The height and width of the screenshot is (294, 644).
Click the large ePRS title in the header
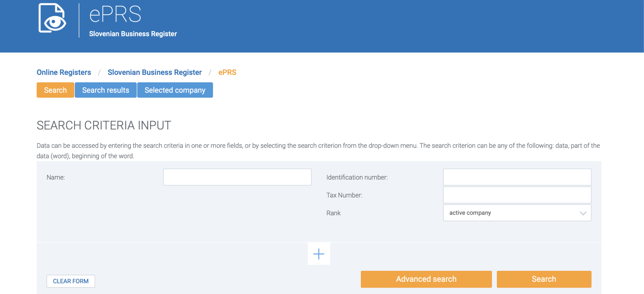115,15
